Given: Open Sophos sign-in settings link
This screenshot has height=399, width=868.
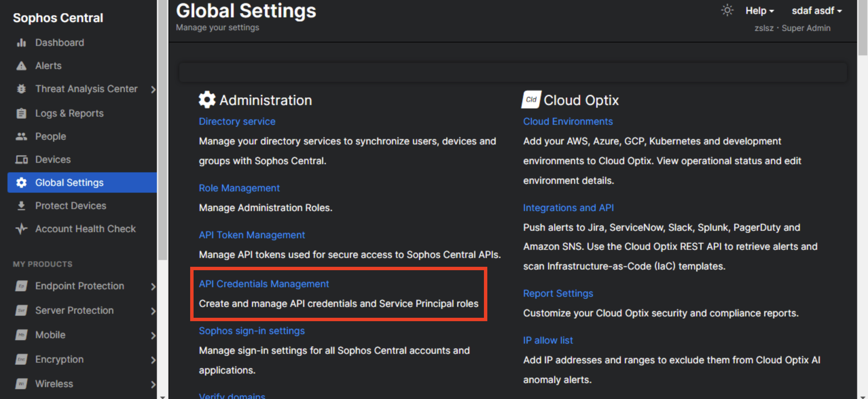Looking at the screenshot, I should [x=252, y=331].
